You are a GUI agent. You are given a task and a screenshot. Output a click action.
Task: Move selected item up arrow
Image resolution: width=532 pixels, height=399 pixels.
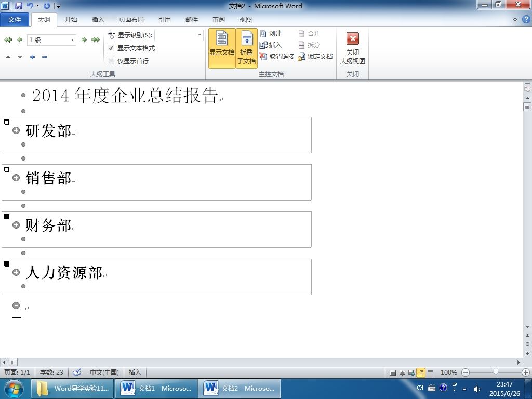pos(8,57)
